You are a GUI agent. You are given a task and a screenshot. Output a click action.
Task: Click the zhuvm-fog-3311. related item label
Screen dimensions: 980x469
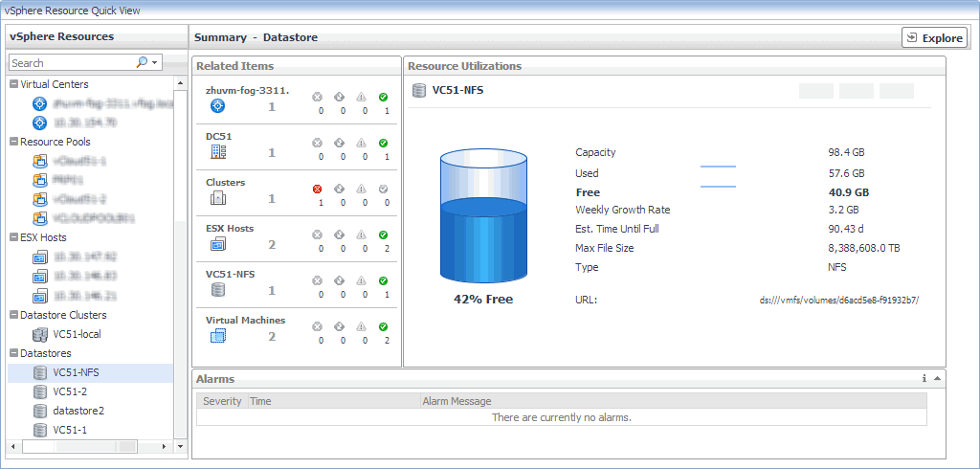[248, 90]
